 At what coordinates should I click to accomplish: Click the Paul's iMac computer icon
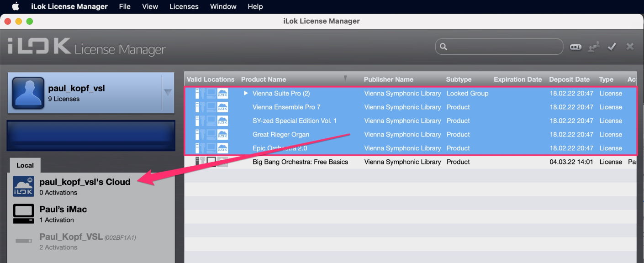click(x=23, y=214)
